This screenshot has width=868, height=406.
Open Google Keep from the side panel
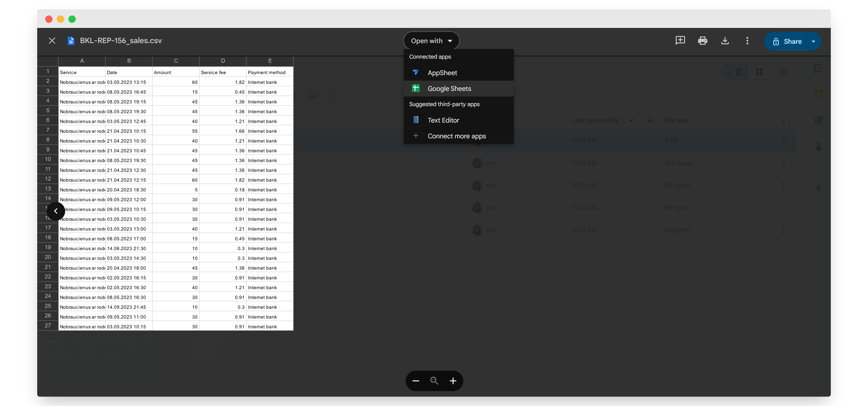click(818, 94)
